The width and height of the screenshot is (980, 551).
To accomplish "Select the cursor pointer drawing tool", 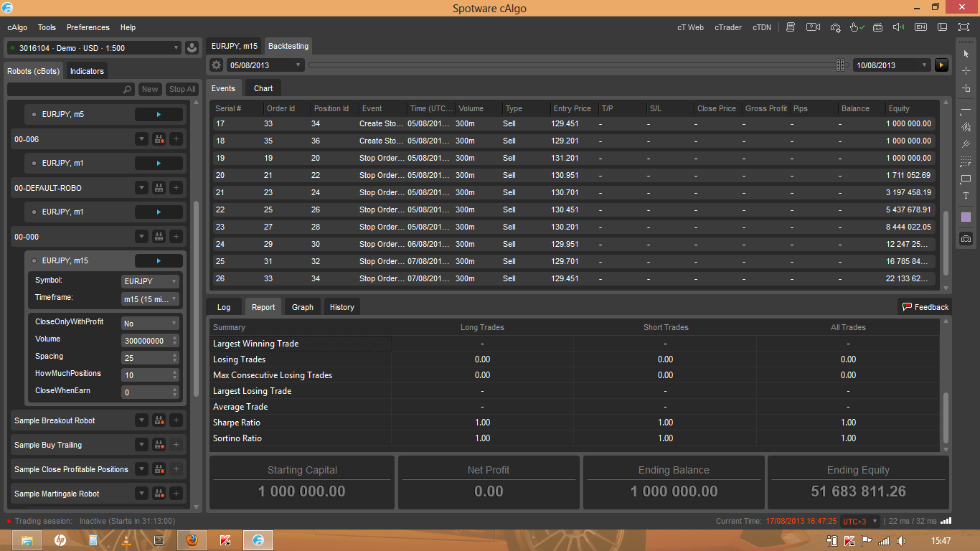I will (x=966, y=54).
